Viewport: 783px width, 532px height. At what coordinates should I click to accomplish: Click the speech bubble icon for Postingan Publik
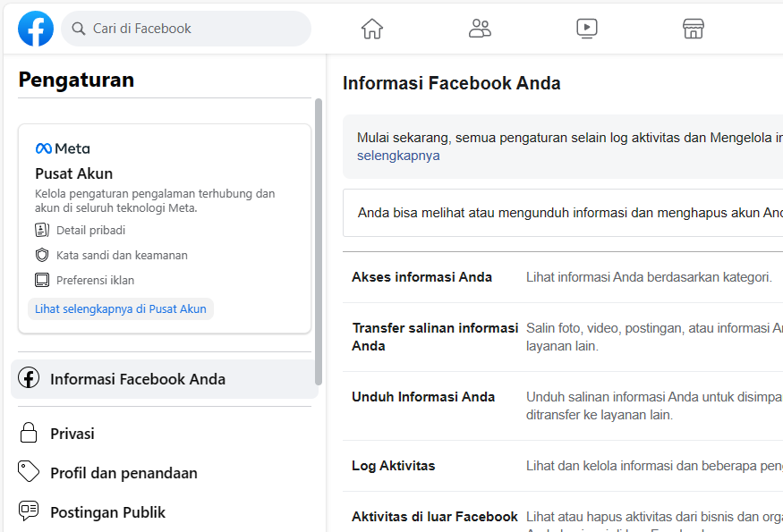(29, 511)
